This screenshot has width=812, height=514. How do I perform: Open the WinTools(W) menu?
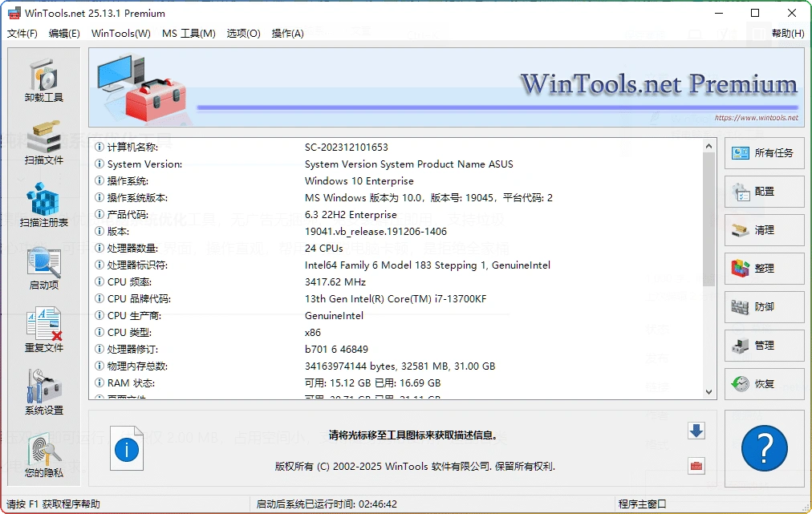[x=120, y=33]
